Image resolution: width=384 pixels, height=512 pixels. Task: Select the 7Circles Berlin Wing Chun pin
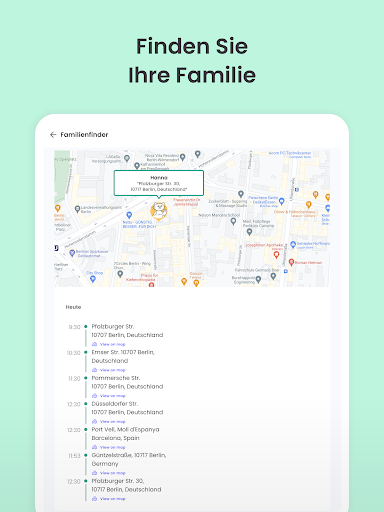pyautogui.click(x=120, y=274)
